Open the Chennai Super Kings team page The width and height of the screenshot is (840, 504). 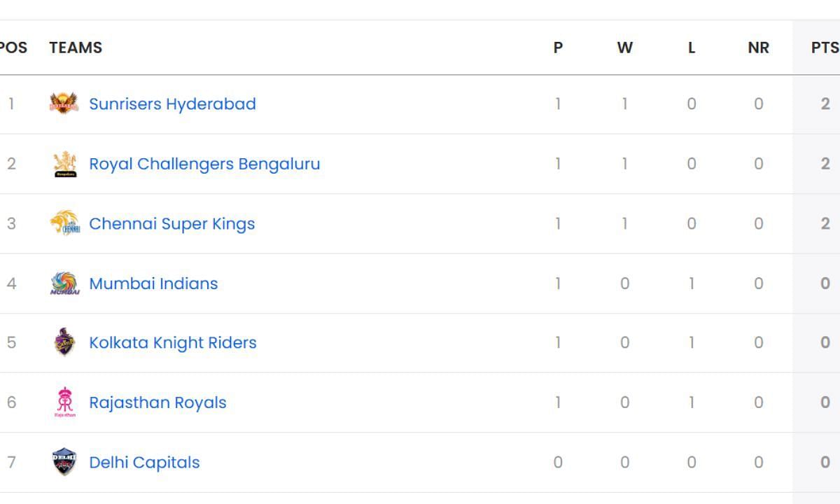tap(171, 224)
